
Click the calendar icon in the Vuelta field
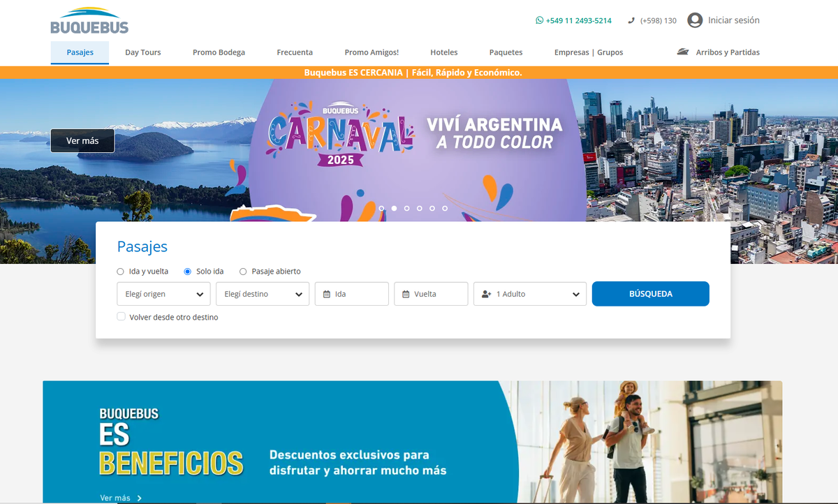(x=406, y=294)
